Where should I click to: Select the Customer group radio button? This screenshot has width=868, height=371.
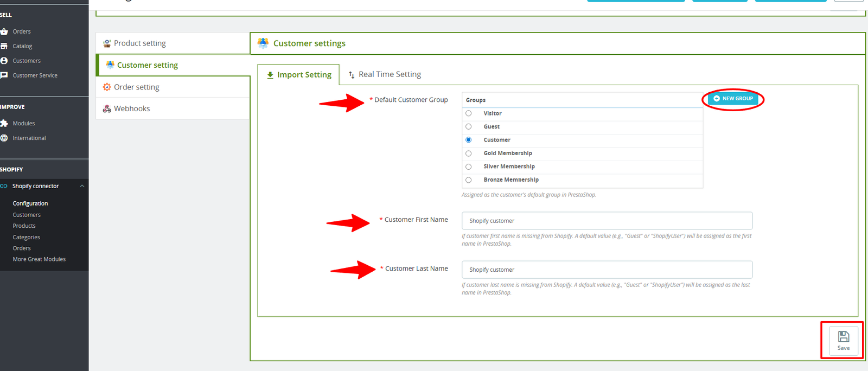pyautogui.click(x=469, y=140)
